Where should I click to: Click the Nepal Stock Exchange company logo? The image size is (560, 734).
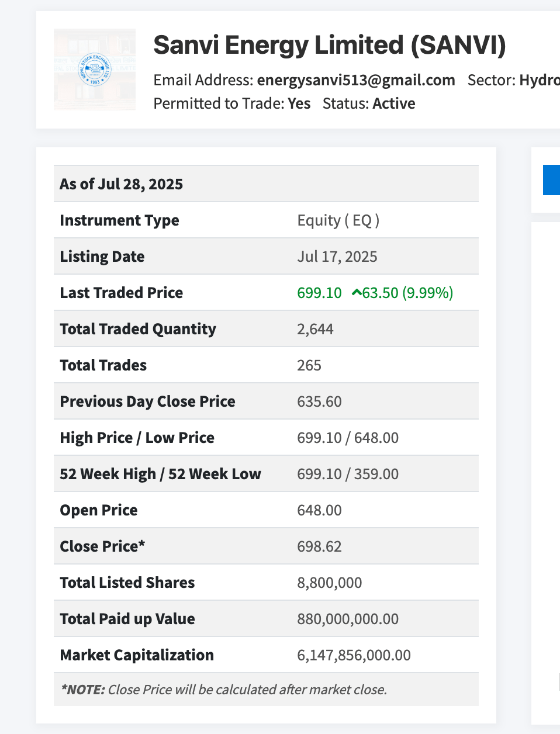(x=95, y=70)
